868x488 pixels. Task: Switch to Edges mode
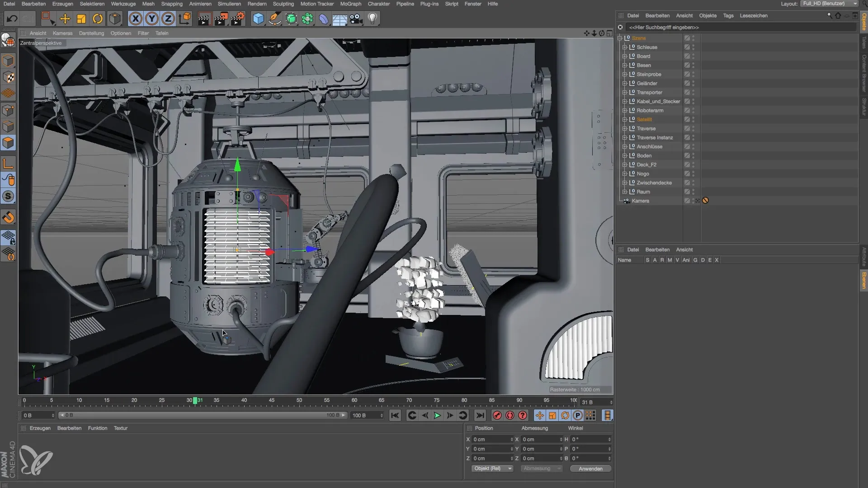(8, 127)
